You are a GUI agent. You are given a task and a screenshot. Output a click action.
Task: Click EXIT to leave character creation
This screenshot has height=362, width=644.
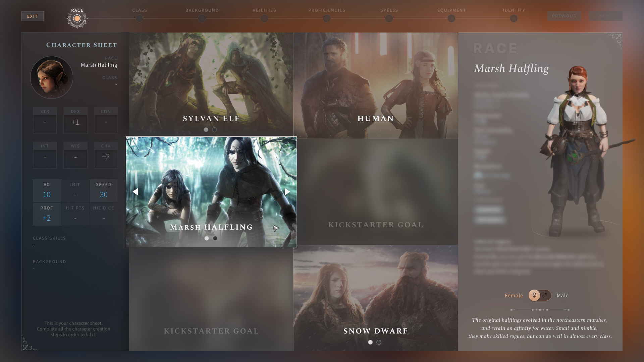coord(32,16)
